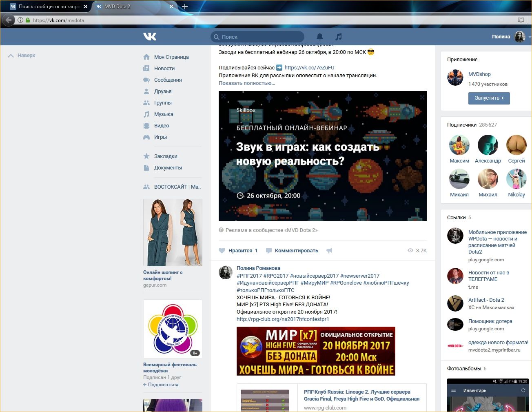Screen dimensions: 532x412
Task: Open РПГ-Клуб Russia Lineage 2 link preview
Action: [x=361, y=395]
